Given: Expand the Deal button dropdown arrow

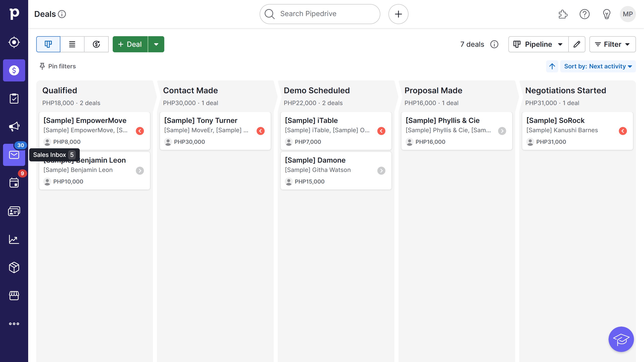Looking at the screenshot, I should tap(156, 44).
